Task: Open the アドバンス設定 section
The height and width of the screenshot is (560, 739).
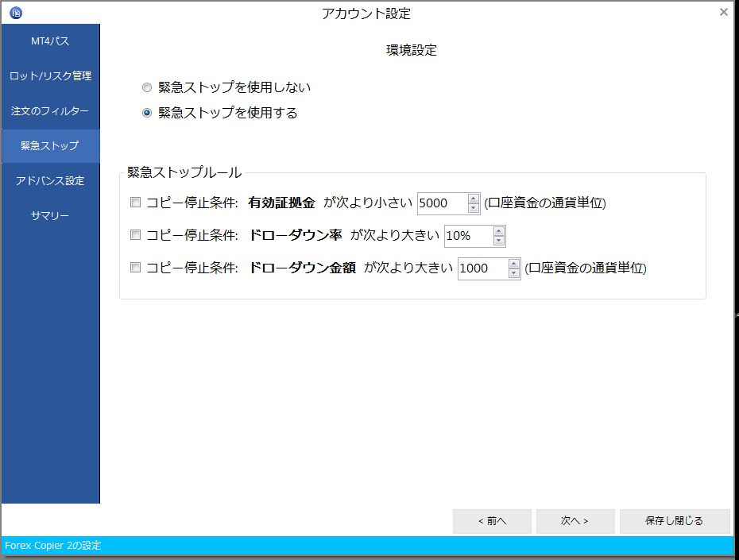Action: (49, 180)
